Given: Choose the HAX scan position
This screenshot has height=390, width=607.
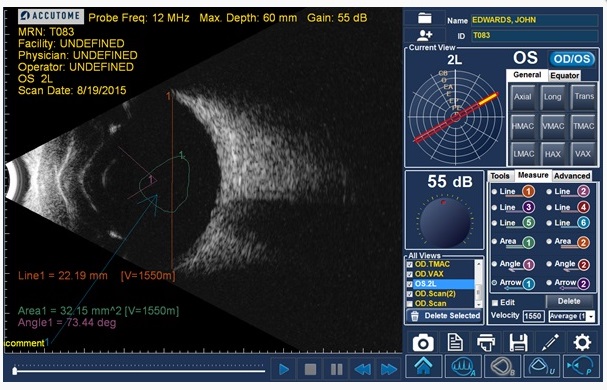Looking at the screenshot, I should click(x=552, y=154).
